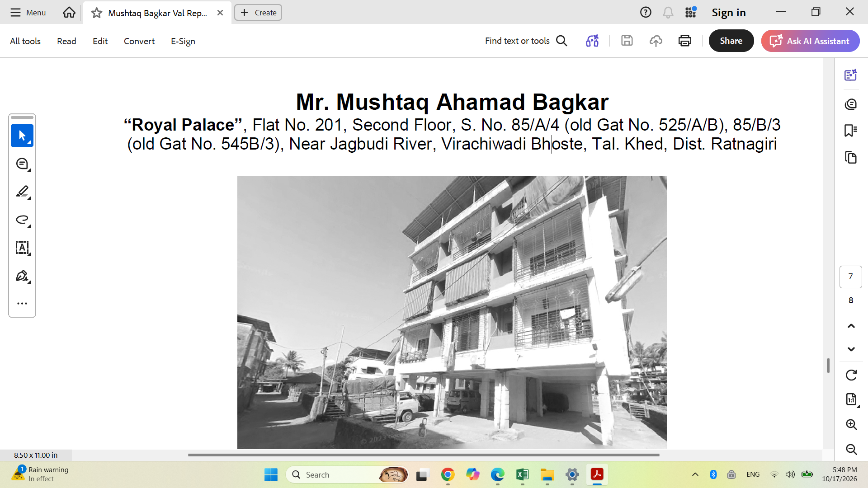Print the document with printer icon
Viewport: 868px width, 488px height.
tap(685, 41)
